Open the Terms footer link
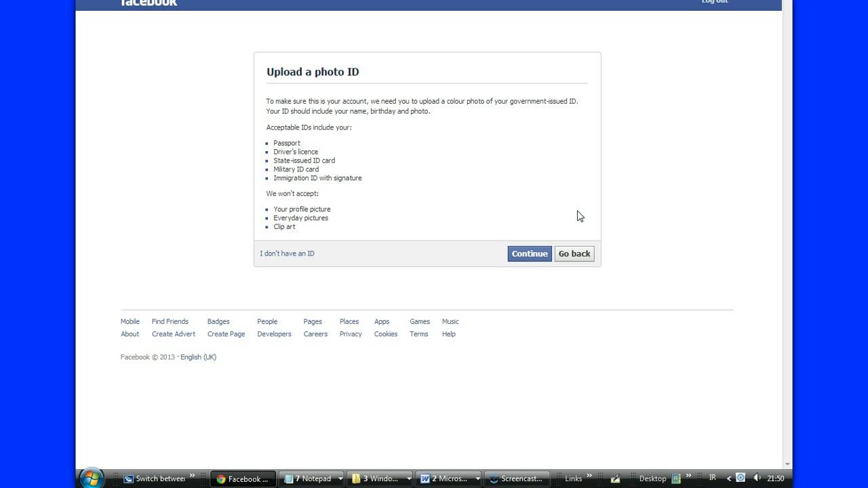 [x=419, y=334]
